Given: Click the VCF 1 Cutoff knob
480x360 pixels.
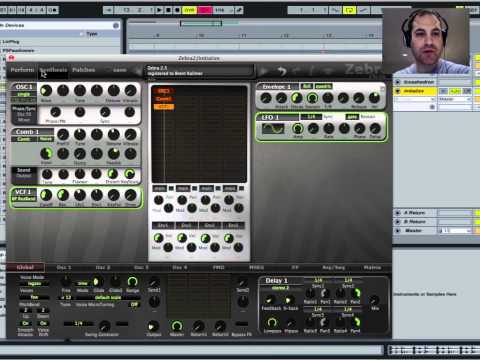Looking at the screenshot, I should [46, 195].
